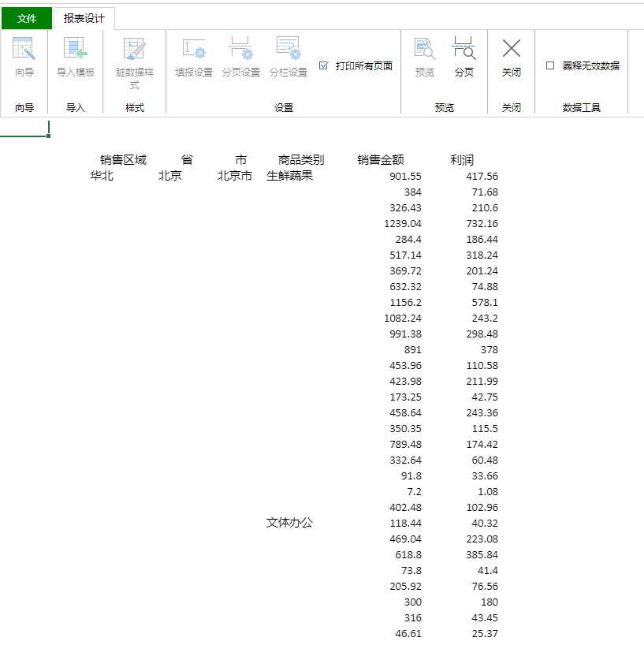Screen dimensions: 644x645
Task: Enable 圈释无效数据 checkbox
Action: (x=550, y=65)
